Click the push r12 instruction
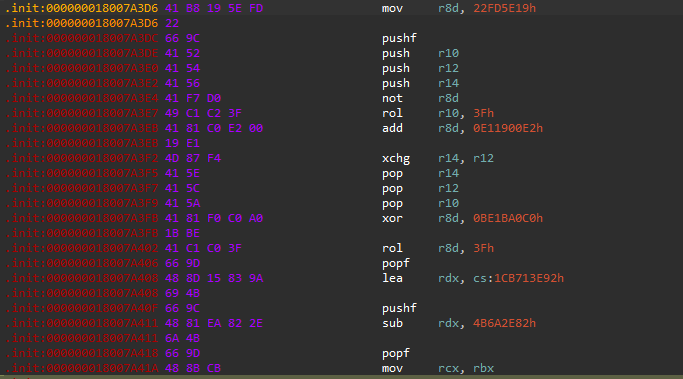The width and height of the screenshot is (683, 379). tap(420, 68)
